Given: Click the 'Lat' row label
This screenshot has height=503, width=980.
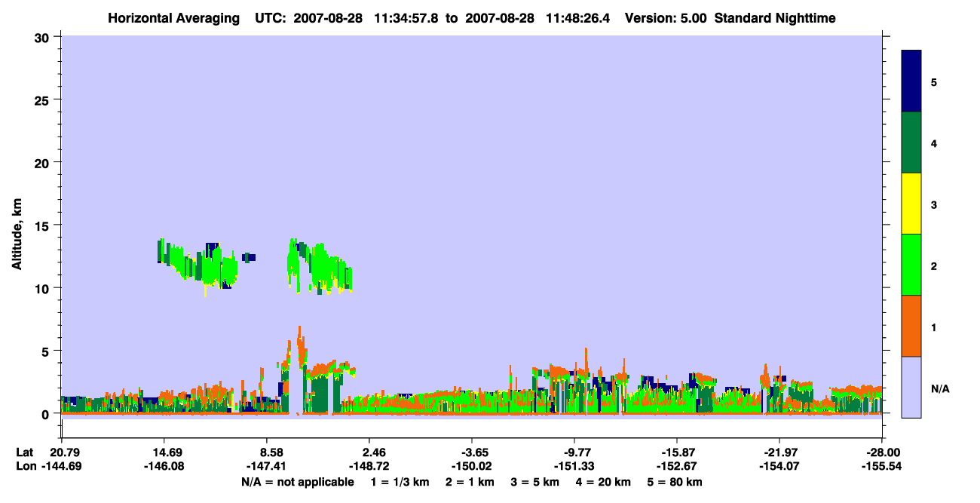Looking at the screenshot, I should [25, 452].
